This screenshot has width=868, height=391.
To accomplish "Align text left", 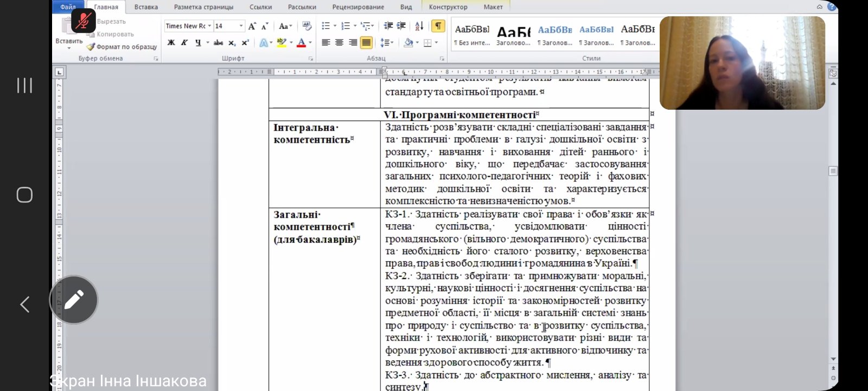I will 325,42.
